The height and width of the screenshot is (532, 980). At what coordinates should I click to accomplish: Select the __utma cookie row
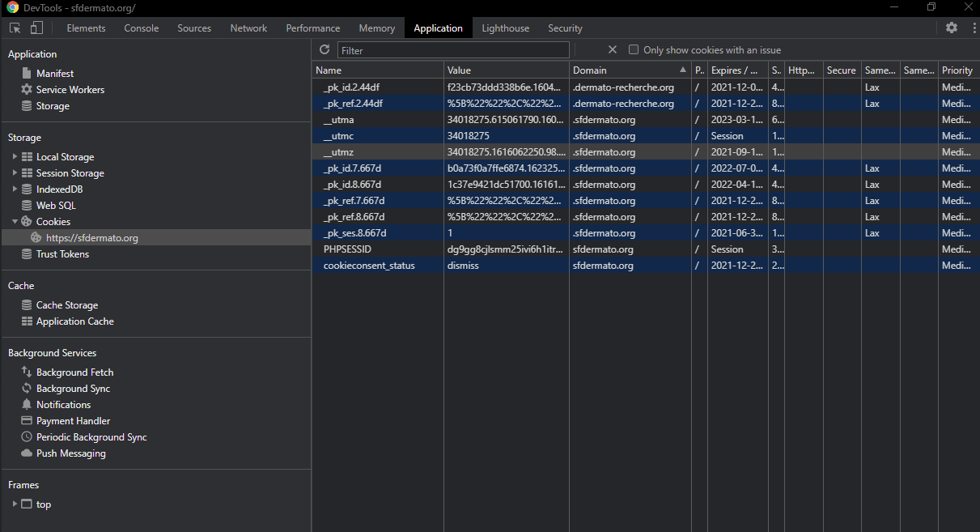pyautogui.click(x=646, y=120)
